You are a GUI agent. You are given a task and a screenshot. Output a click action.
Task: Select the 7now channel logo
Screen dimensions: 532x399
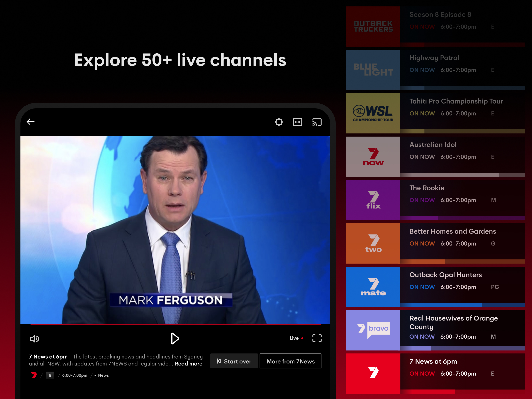coord(373,157)
